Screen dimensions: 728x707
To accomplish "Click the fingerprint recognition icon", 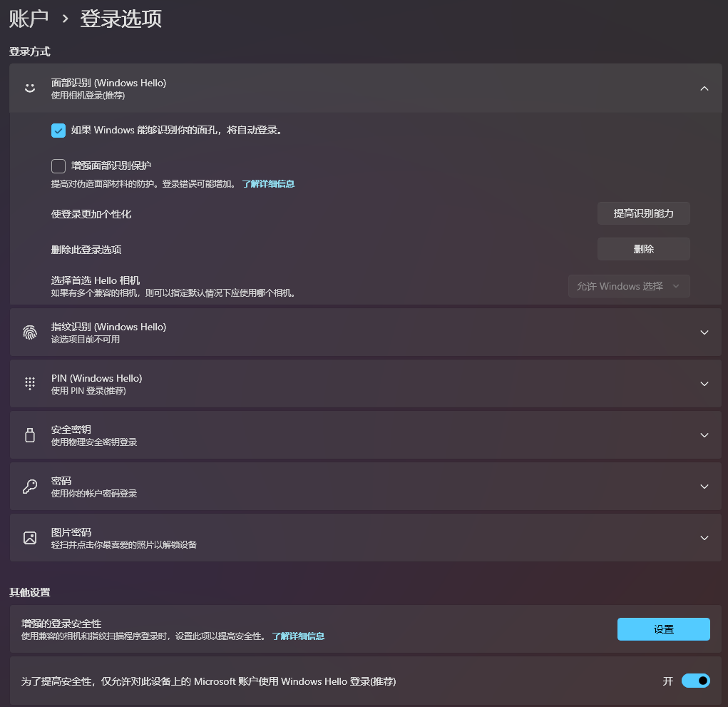I will tap(30, 332).
